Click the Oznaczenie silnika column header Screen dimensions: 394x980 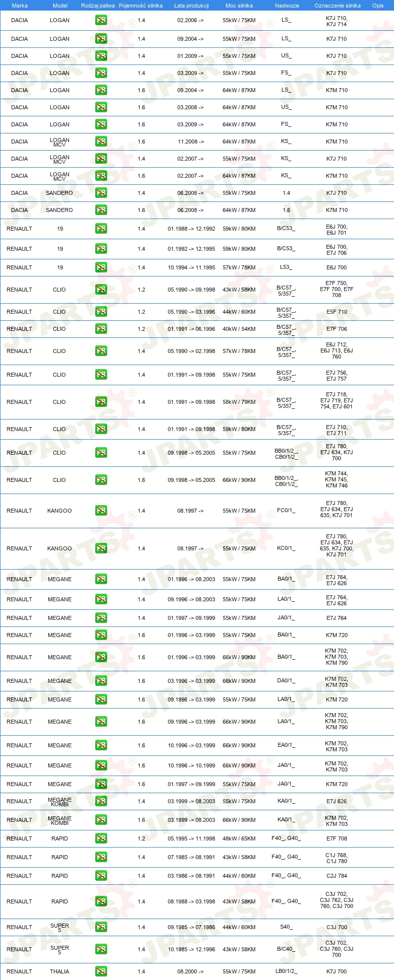pos(337,6)
